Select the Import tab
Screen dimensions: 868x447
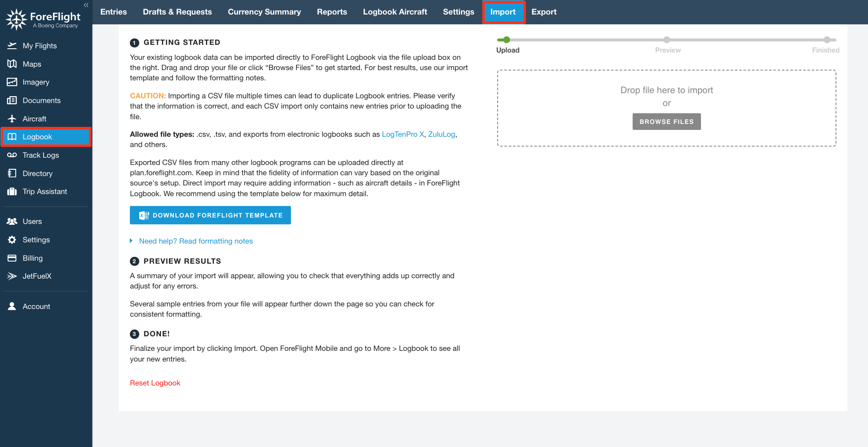(x=503, y=12)
